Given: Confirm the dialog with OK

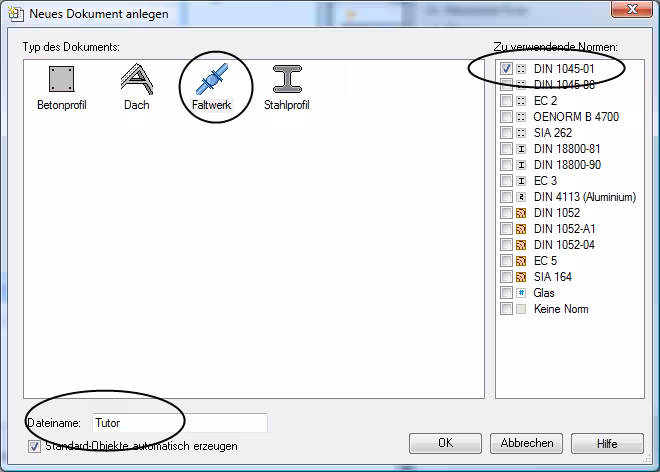Looking at the screenshot, I should click(446, 443).
